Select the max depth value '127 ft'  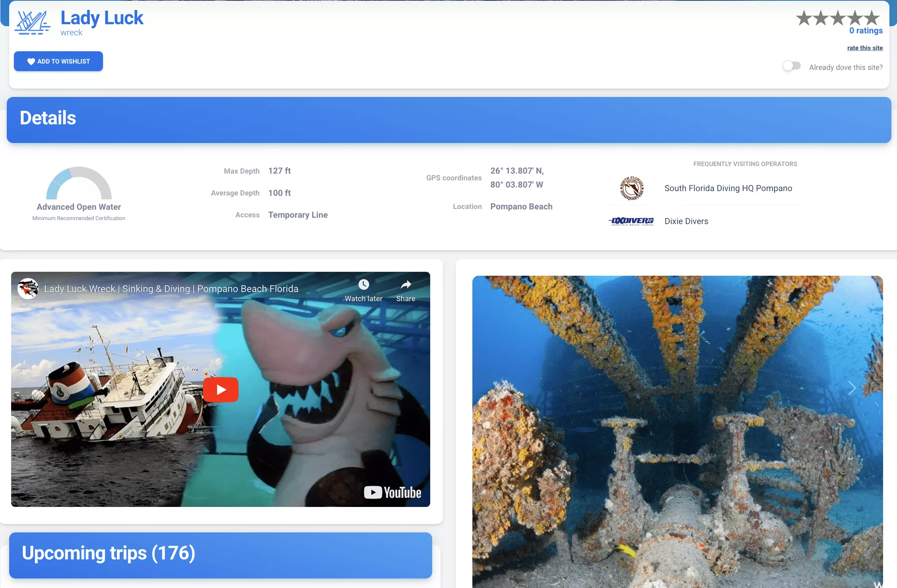(x=280, y=171)
